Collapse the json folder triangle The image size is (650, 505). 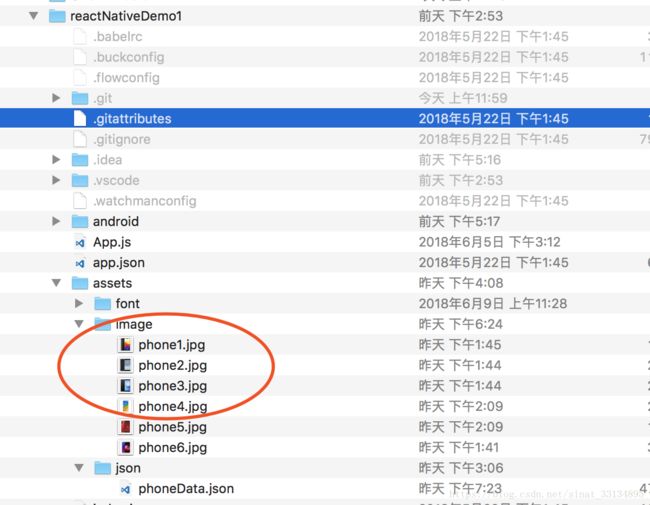79,468
